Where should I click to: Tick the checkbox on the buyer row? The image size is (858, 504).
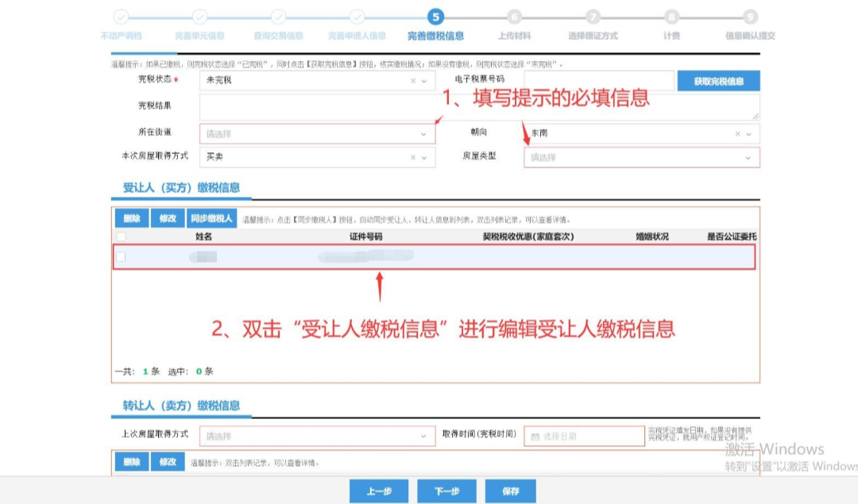click(121, 256)
